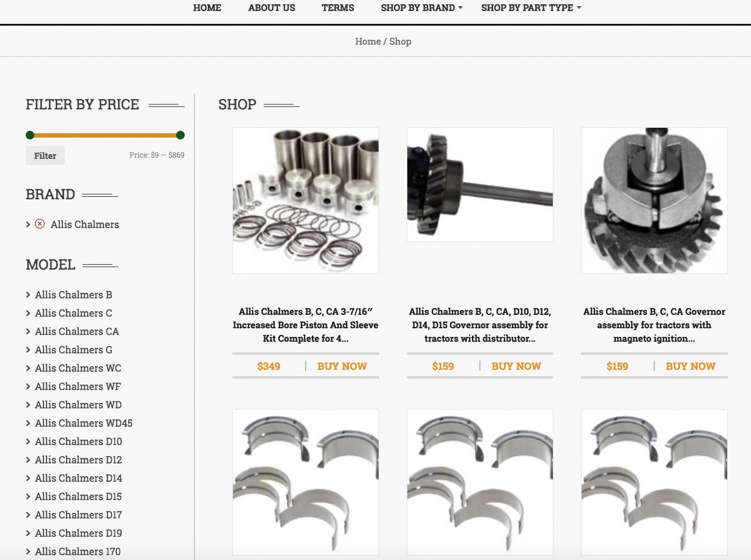View the TERMS page
This screenshot has height=560, width=751.
pyautogui.click(x=338, y=8)
